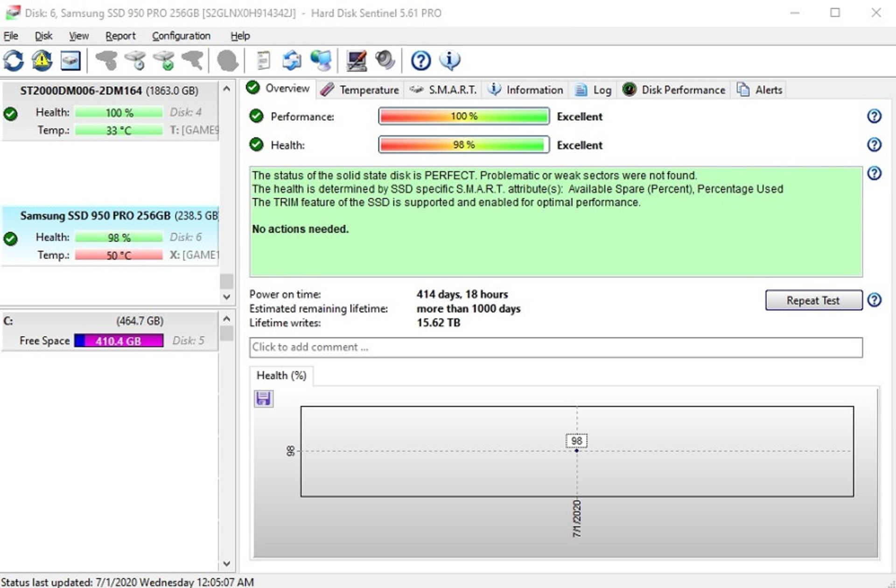Click the disk list scroll up arrow

[227, 89]
